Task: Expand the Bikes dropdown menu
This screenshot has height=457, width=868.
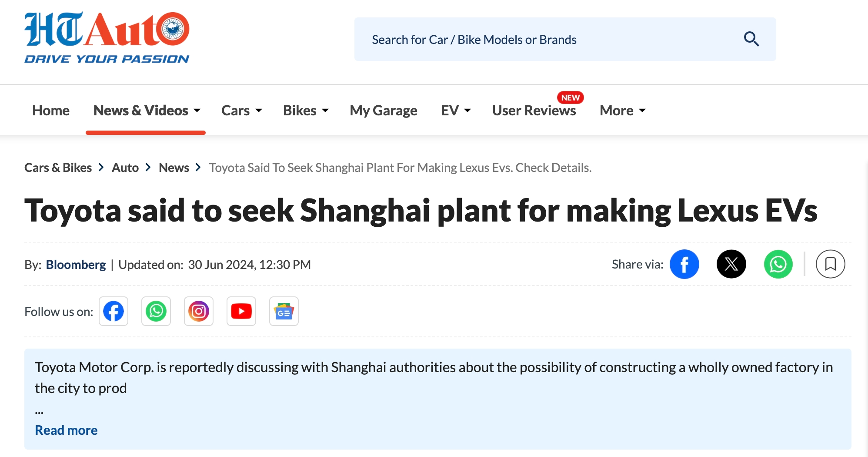Action: coord(306,111)
